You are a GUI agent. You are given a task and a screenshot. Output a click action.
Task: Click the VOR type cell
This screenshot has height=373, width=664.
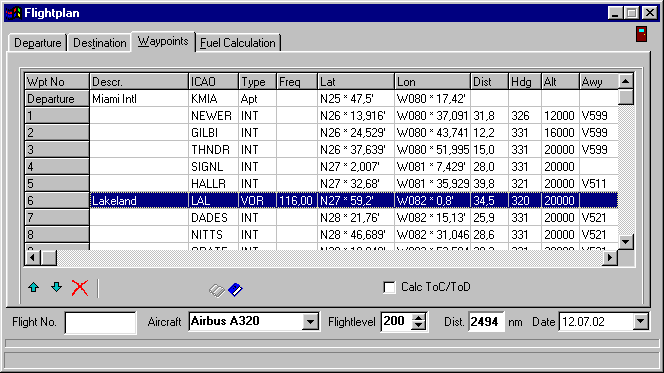(257, 200)
